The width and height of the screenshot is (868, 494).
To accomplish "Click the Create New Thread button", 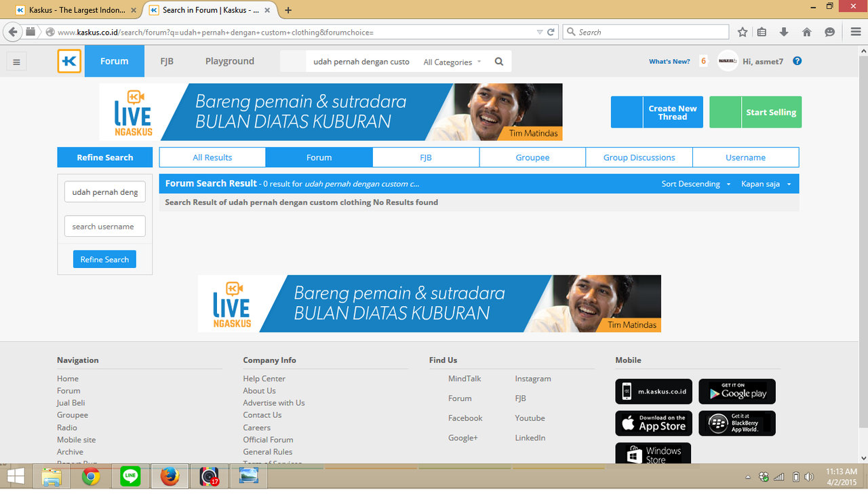I will (657, 112).
